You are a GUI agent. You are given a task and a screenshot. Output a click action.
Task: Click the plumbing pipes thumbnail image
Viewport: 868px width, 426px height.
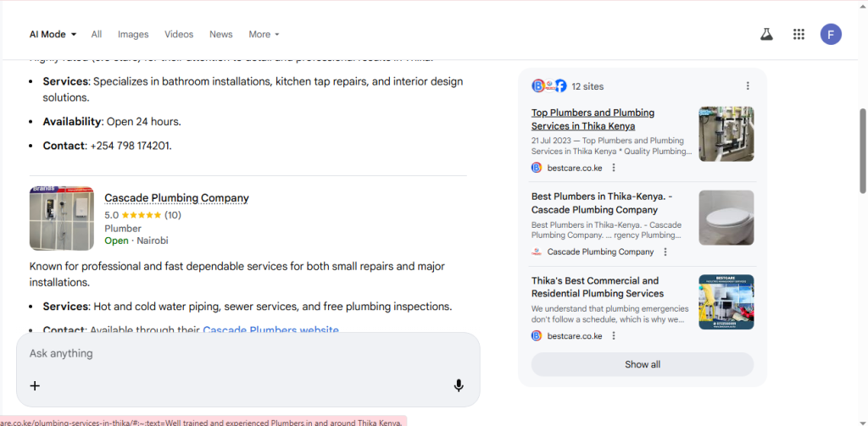pyautogui.click(x=726, y=134)
